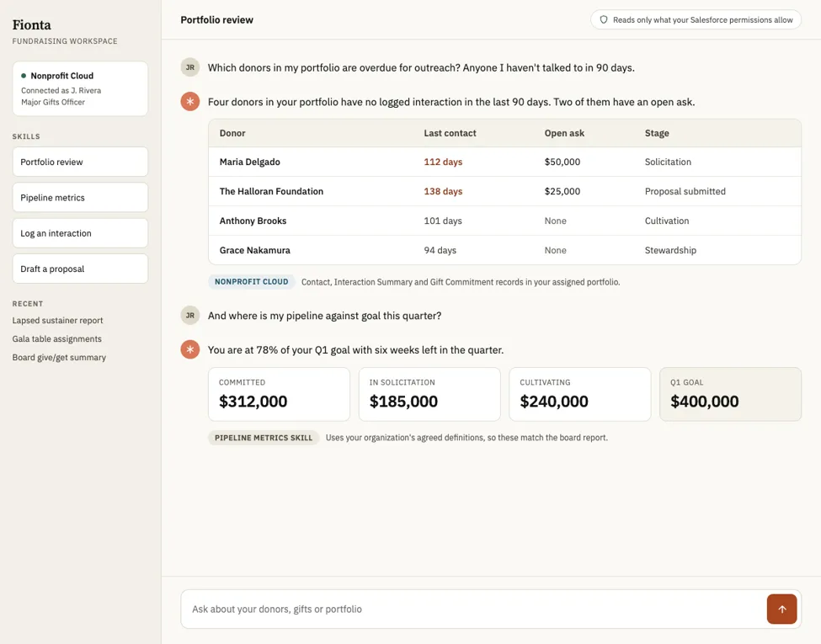The image size is (821, 644).
Task: Click the Portfolio review page title
Action: point(216,20)
